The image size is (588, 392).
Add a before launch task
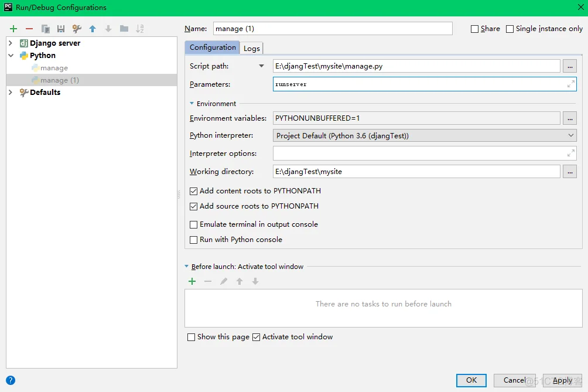click(192, 281)
